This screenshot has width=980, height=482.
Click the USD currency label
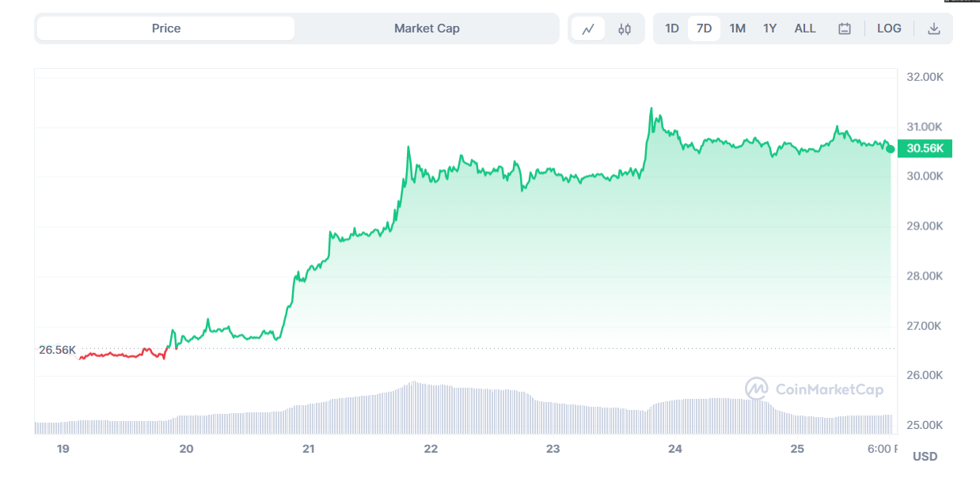[x=925, y=457]
